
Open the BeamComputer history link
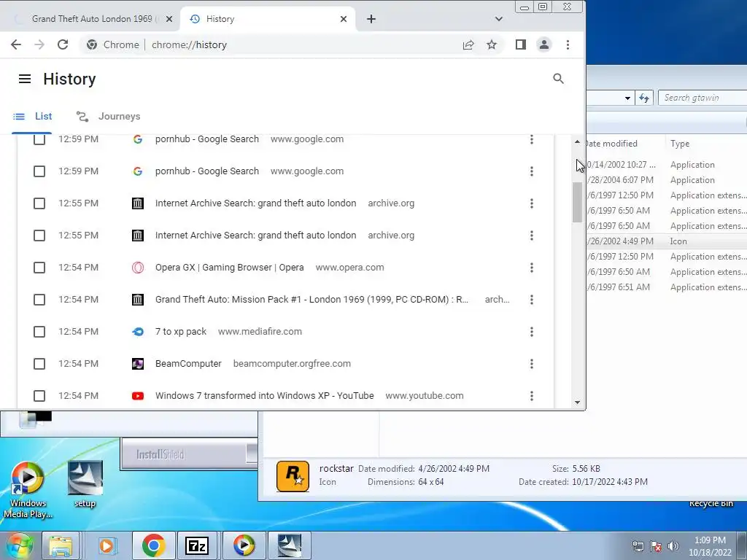pyautogui.click(x=188, y=364)
